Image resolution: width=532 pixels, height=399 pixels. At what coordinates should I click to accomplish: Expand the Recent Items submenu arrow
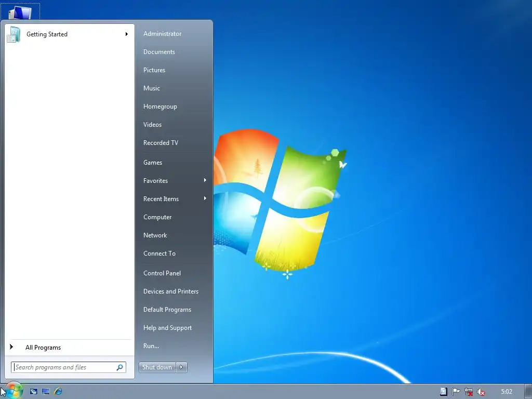[205, 198]
